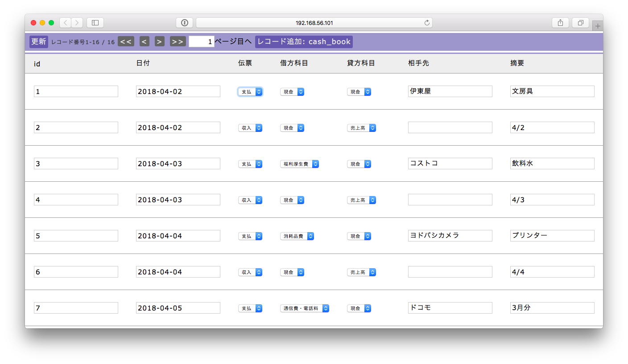Open 伝票 支払 dropdown in row 3

[250, 164]
